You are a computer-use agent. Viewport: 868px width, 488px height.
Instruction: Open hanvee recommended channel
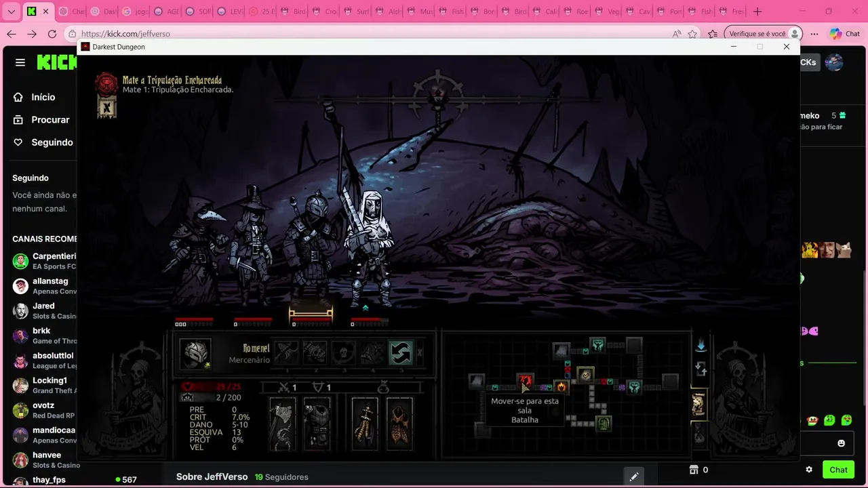[x=44, y=460]
